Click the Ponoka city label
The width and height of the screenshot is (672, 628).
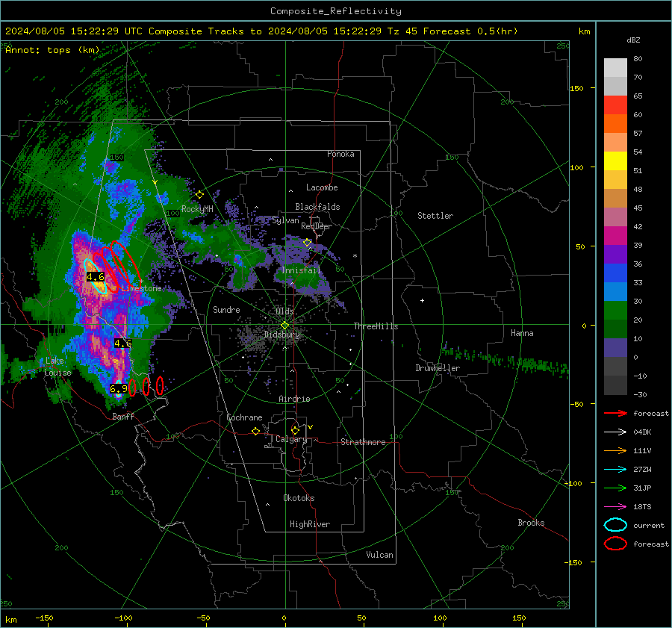click(x=340, y=154)
